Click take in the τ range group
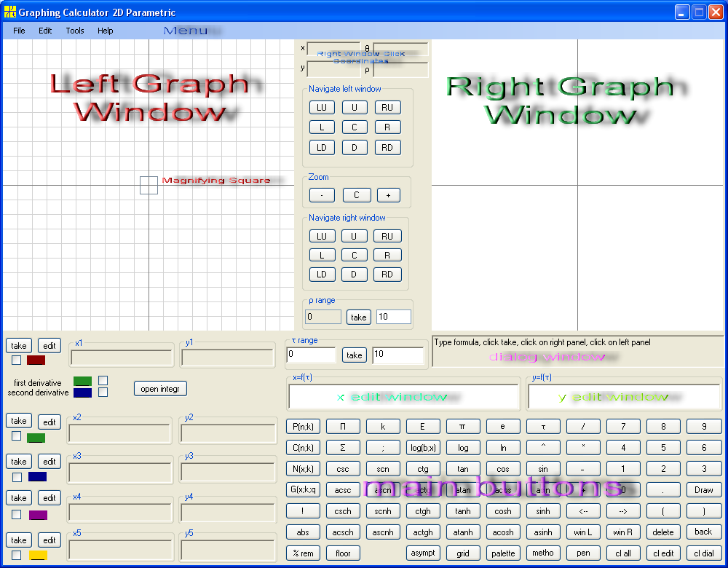The image size is (728, 568). click(x=355, y=355)
